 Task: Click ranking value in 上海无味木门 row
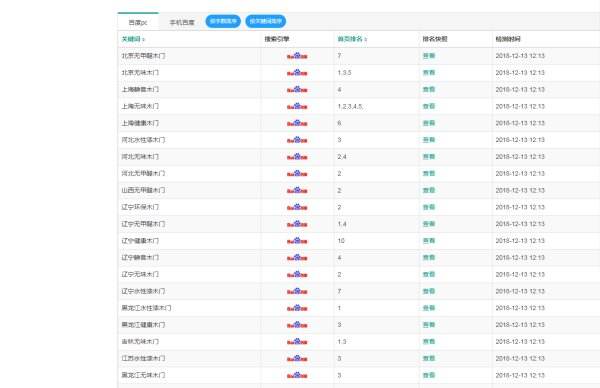pos(350,106)
